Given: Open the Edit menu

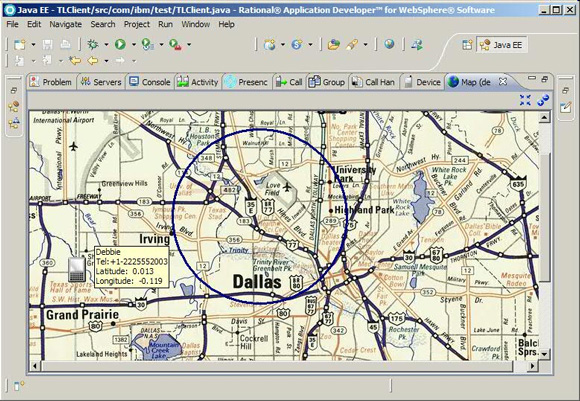Looking at the screenshot, I should click(x=34, y=24).
